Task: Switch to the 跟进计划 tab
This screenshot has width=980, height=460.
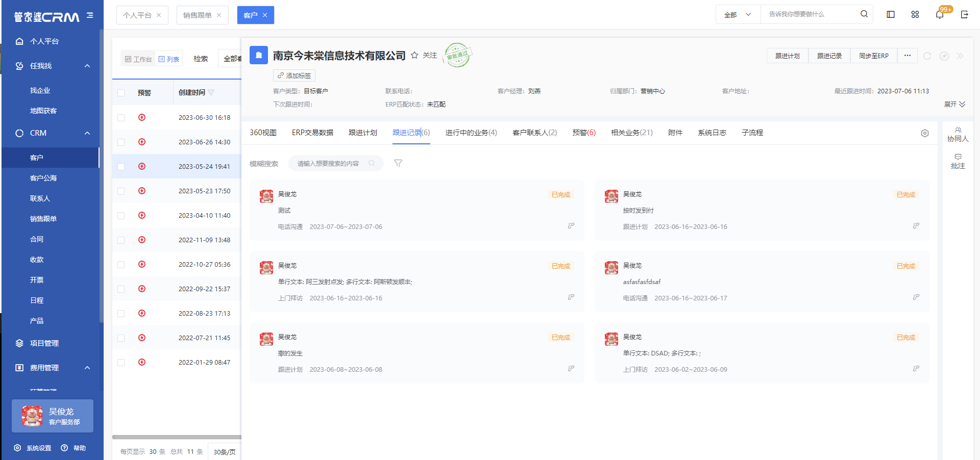Action: tap(363, 133)
